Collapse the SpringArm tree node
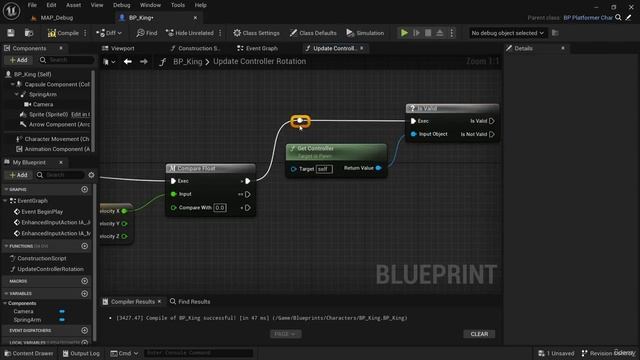This screenshot has height=360, width=640. [17, 94]
